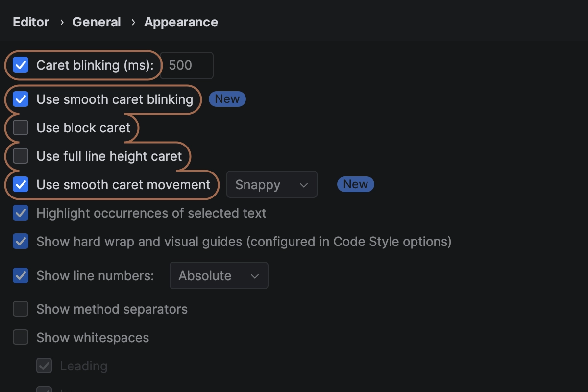Check the Show whitespaces option
Image resolution: width=588 pixels, height=392 pixels.
(21, 338)
